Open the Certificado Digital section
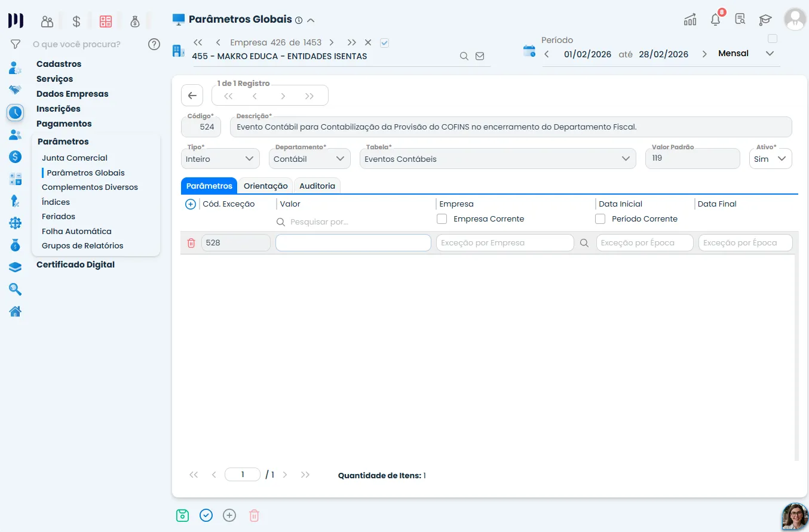The image size is (809, 532). click(x=75, y=265)
